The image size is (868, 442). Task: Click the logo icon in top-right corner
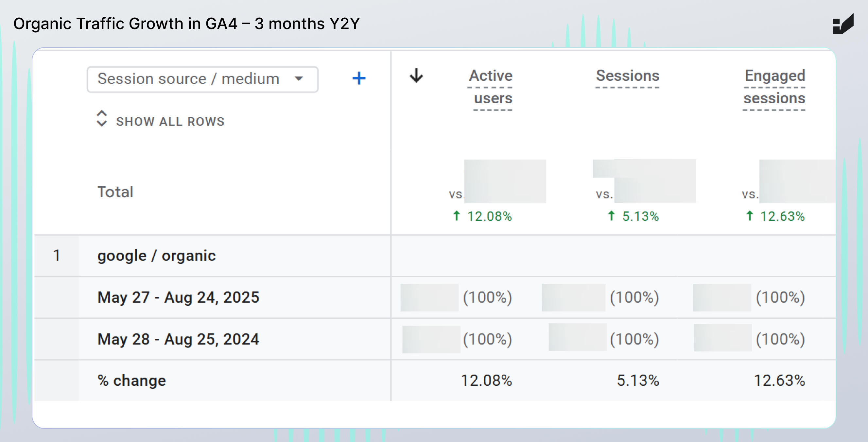tap(843, 24)
